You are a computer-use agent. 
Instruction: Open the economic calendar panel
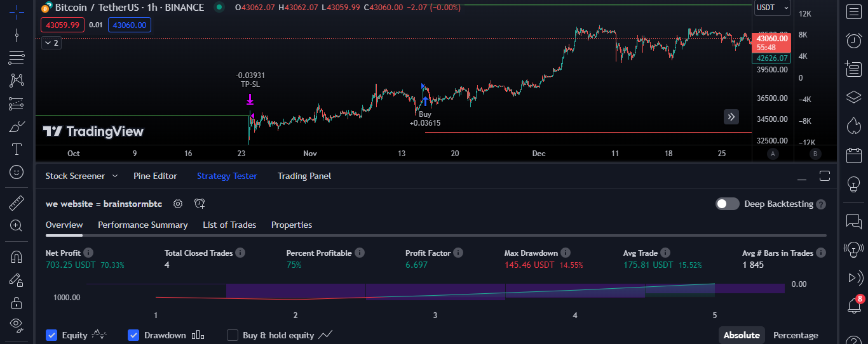[853, 155]
